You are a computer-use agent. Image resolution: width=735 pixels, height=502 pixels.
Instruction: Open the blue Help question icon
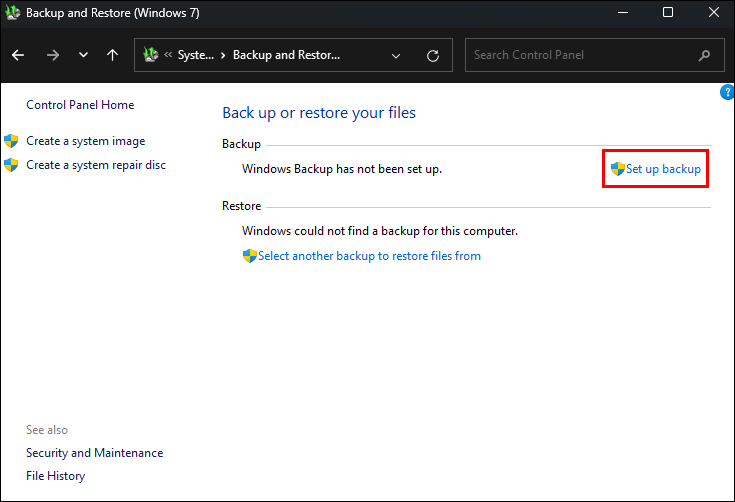(x=727, y=92)
